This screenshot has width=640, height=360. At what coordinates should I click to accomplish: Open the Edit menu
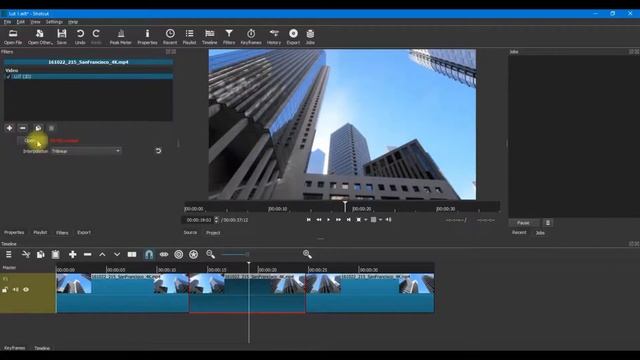[20, 22]
